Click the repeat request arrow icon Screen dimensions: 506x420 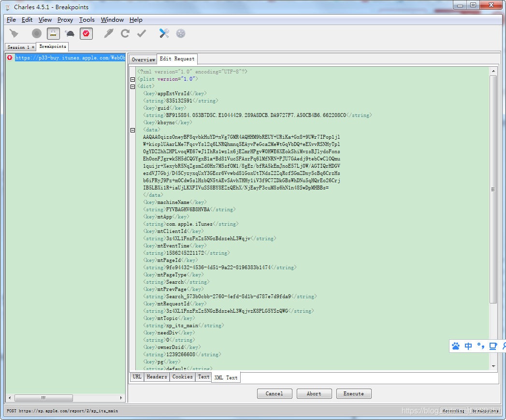tap(125, 33)
